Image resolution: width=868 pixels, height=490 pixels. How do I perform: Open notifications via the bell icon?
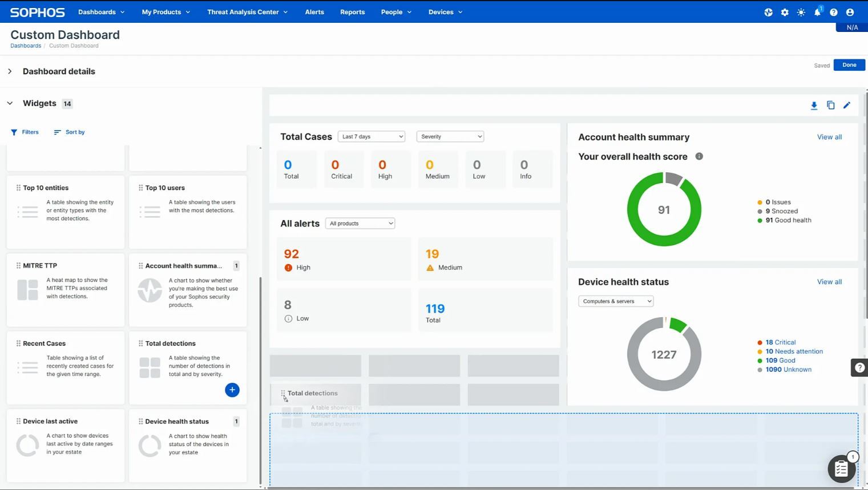tap(817, 11)
